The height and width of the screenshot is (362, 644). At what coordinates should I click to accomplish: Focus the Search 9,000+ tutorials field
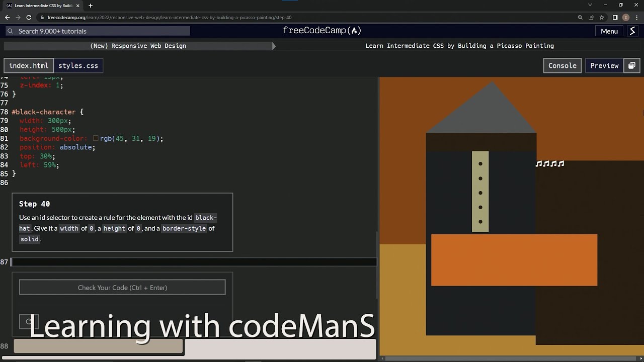click(x=97, y=31)
